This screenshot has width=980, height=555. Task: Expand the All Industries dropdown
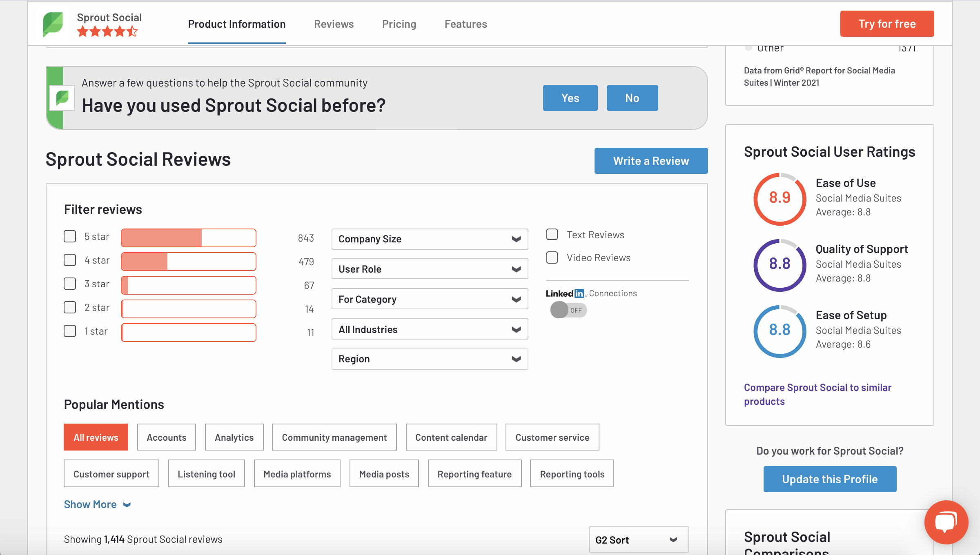(x=430, y=329)
